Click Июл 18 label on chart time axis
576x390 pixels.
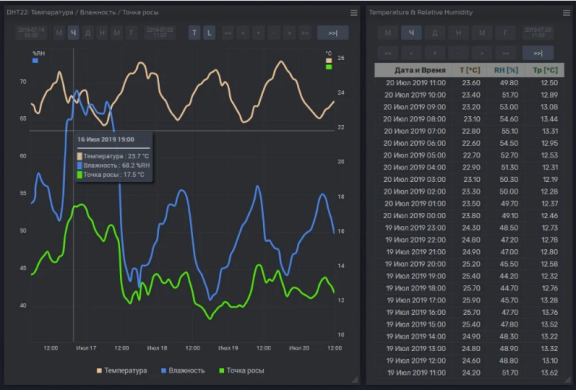point(157,348)
